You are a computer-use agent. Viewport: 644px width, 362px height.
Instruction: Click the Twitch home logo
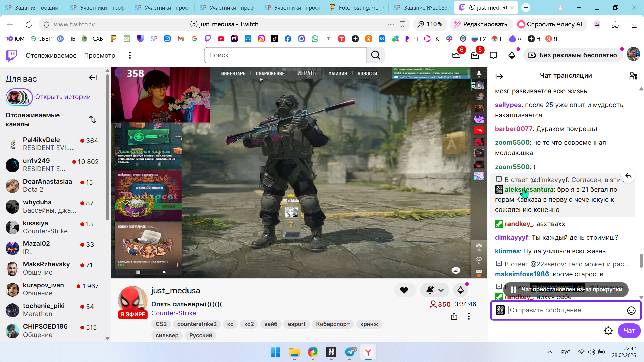click(x=11, y=55)
